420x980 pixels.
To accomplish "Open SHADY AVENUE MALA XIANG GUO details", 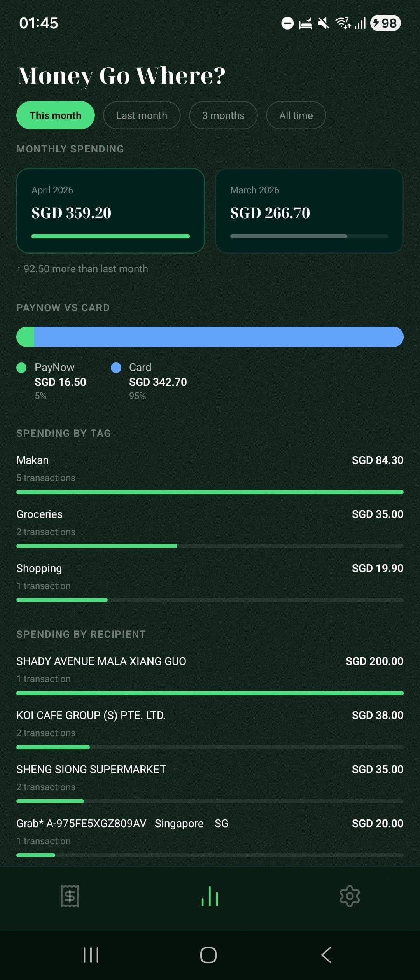I will click(x=210, y=669).
